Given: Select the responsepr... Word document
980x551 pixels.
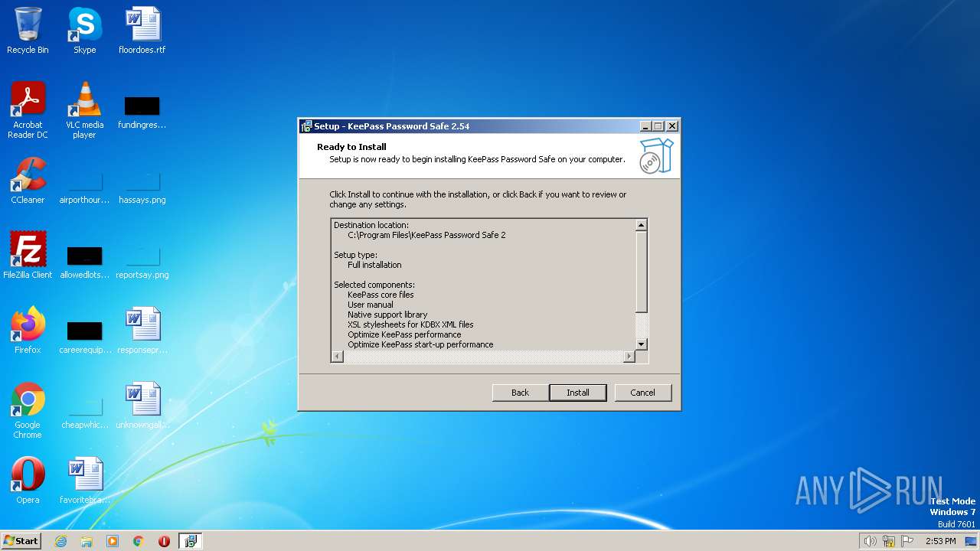Looking at the screenshot, I should tap(142, 331).
